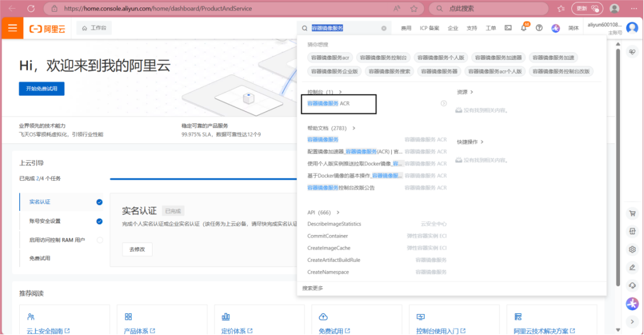Open the ICP 备案 menu
The image size is (644, 335).
click(x=429, y=28)
